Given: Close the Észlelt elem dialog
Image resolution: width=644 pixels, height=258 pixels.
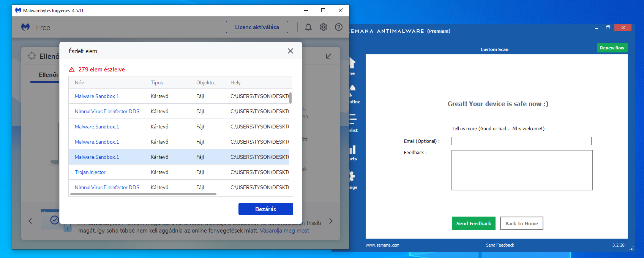Looking at the screenshot, I should 290,51.
